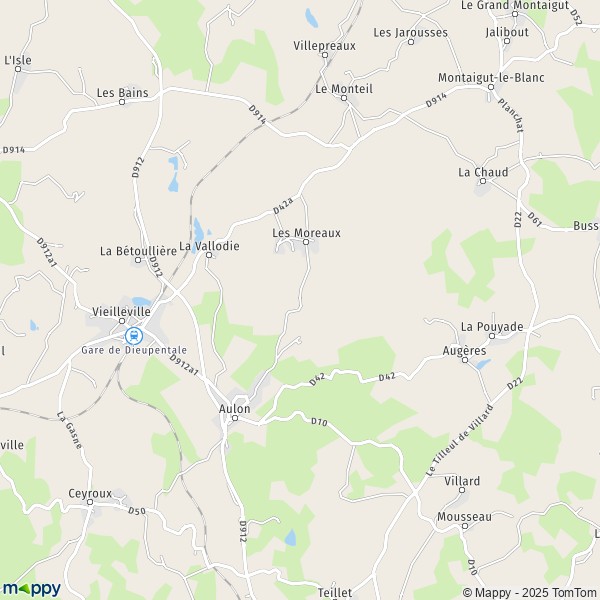Click the Le Monteil place marker
Screen dimensions: 600x600
click(344, 98)
